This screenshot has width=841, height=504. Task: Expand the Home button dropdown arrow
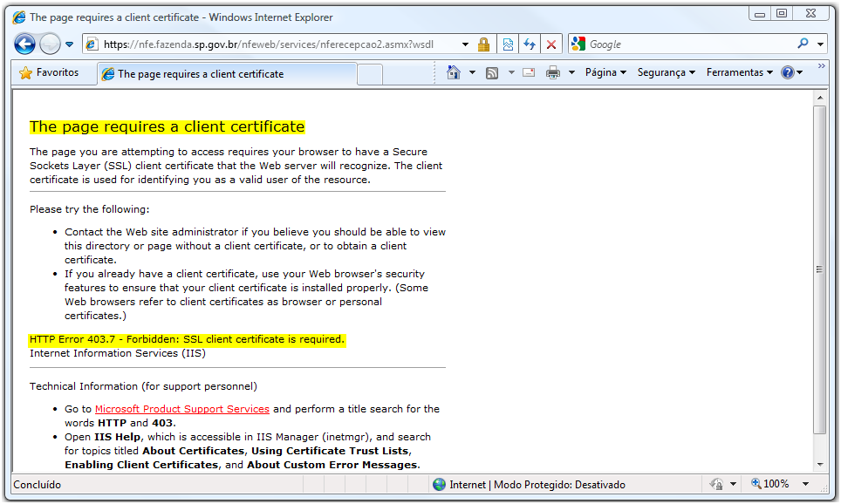click(x=473, y=72)
